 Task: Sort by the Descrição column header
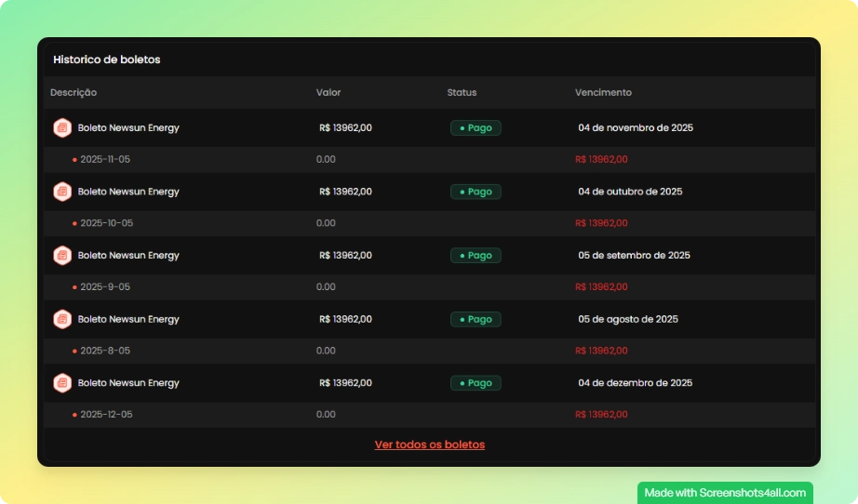pos(74,93)
